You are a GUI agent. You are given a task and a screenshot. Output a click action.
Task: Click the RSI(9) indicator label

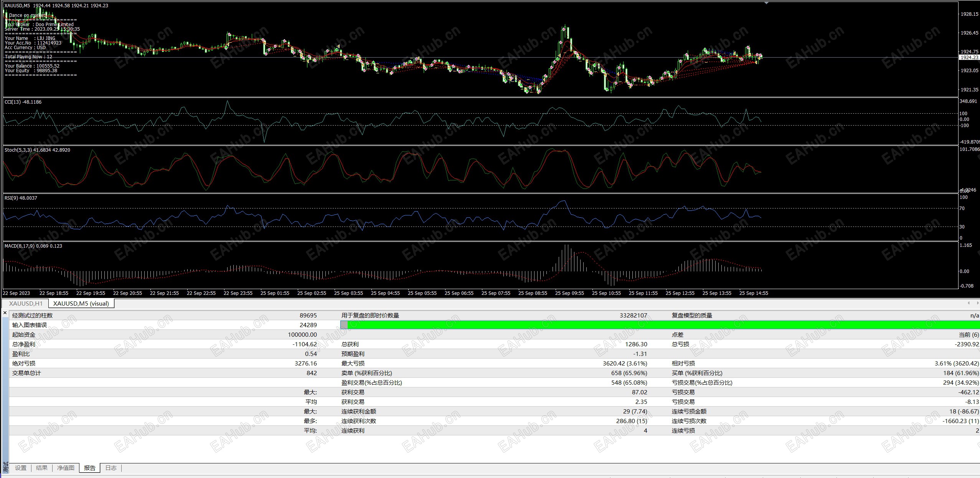[x=21, y=198]
